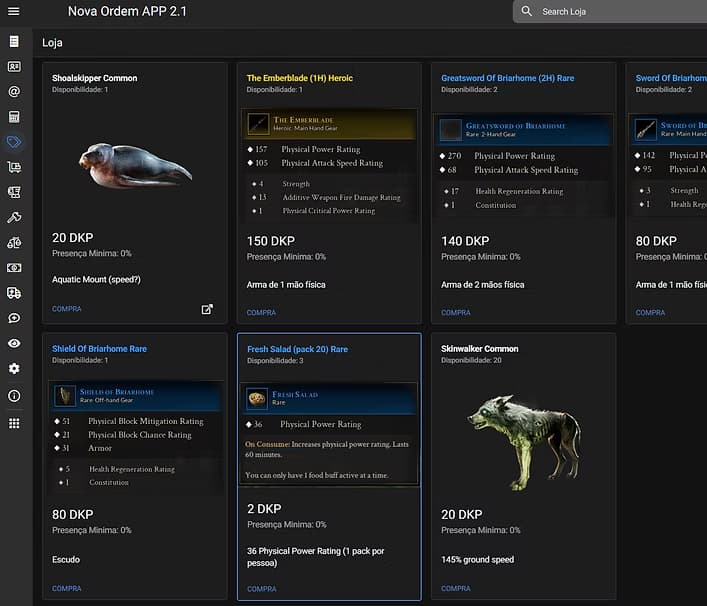Open the contact card sidebar icon

coord(14,67)
